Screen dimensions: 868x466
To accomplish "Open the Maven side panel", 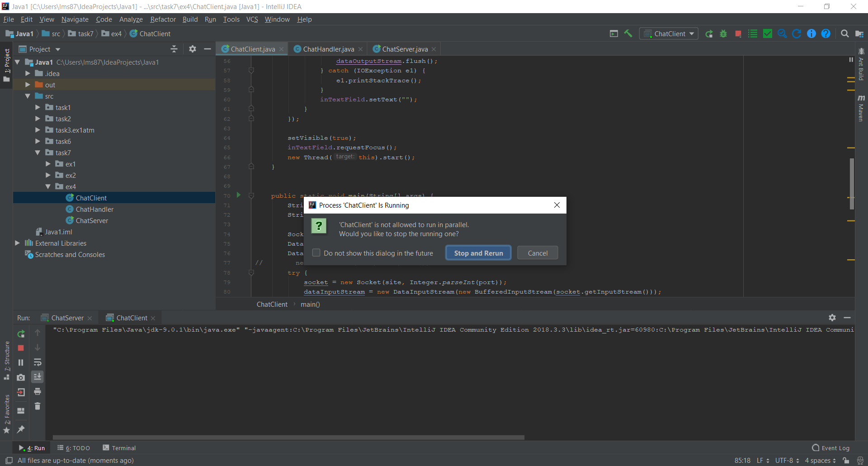I will 861,108.
